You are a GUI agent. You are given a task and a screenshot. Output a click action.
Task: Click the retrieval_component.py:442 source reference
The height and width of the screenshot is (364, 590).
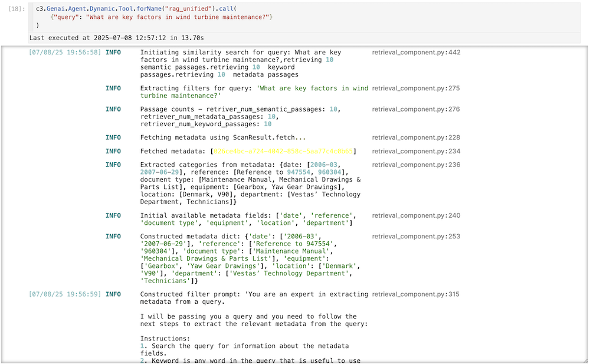[x=416, y=53]
